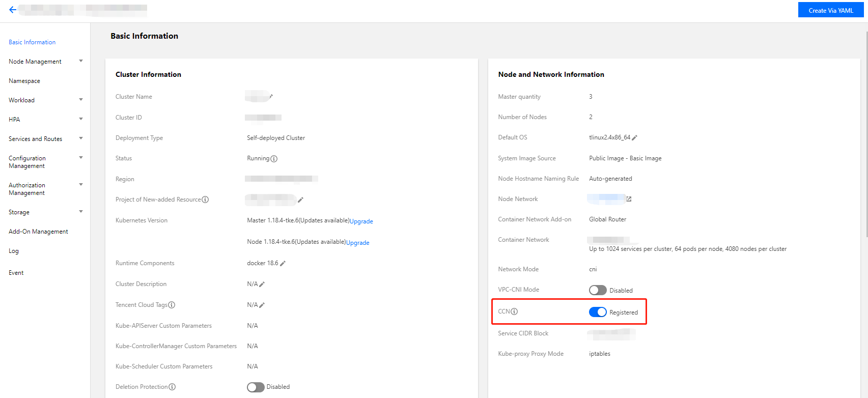Expand Configuration Management arrow
The width and height of the screenshot is (868, 398).
click(x=81, y=158)
